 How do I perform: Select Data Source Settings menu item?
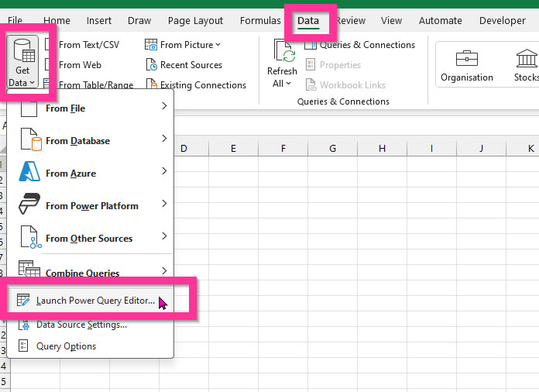coord(91,325)
